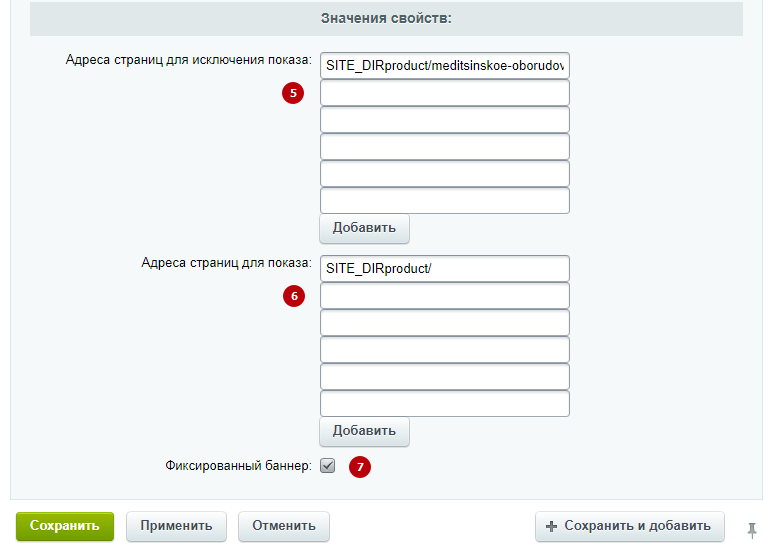Click the Сохранить и добавить button

[x=630, y=526]
